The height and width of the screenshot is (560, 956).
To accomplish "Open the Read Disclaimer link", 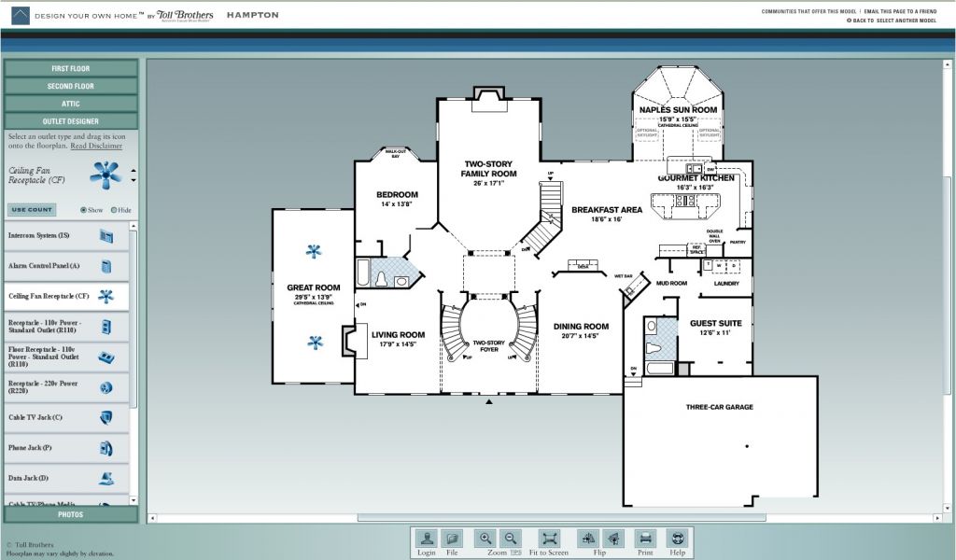I will point(96,146).
